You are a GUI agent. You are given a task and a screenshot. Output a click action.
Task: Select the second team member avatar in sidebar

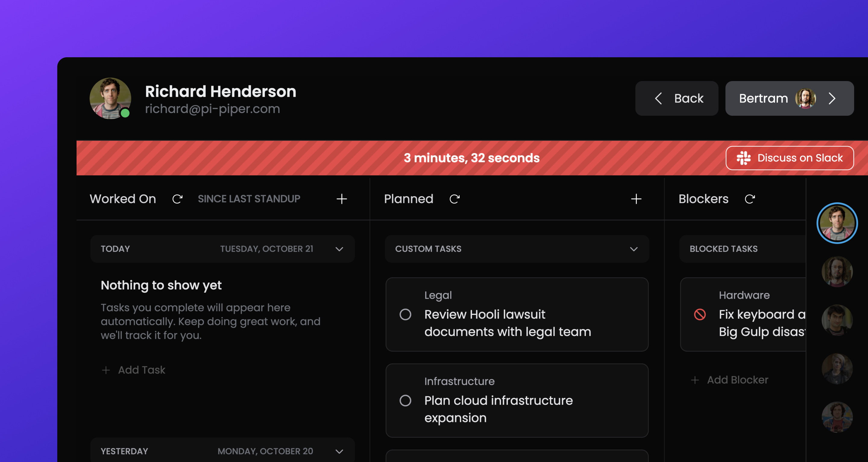tap(837, 272)
